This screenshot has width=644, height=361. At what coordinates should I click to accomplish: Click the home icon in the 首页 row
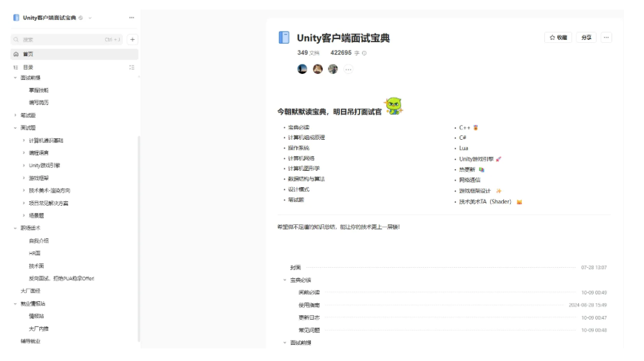pos(16,54)
